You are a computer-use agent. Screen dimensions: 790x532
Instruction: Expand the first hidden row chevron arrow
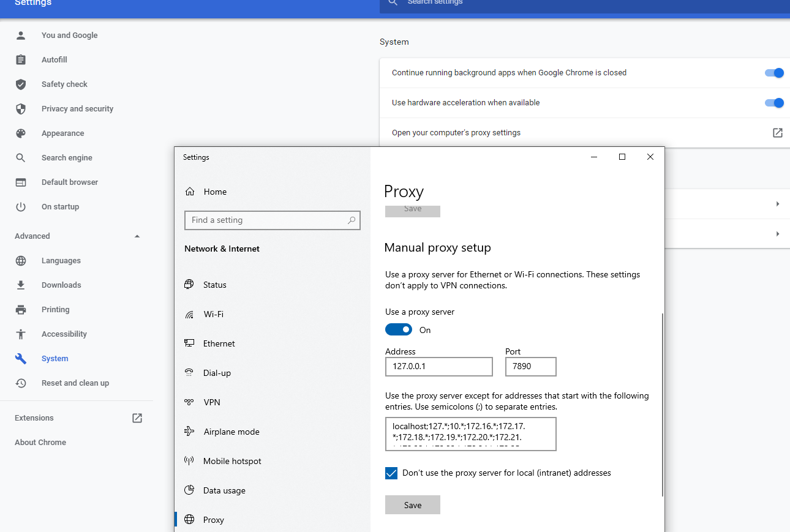pyautogui.click(x=777, y=204)
